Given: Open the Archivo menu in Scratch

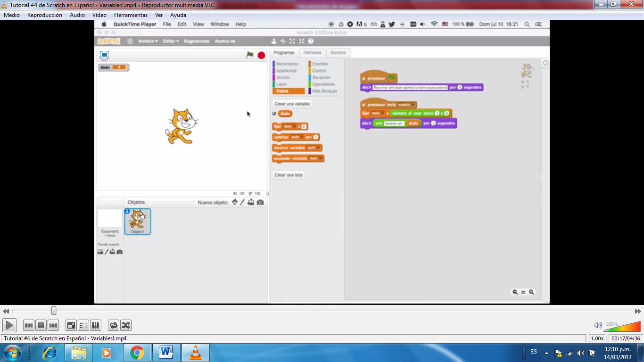Looking at the screenshot, I should point(148,41).
